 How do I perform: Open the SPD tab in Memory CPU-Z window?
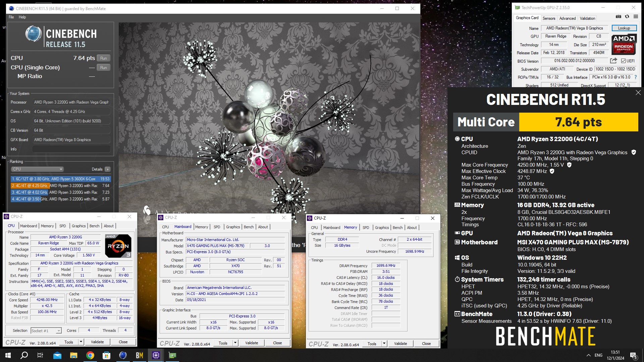(x=366, y=228)
